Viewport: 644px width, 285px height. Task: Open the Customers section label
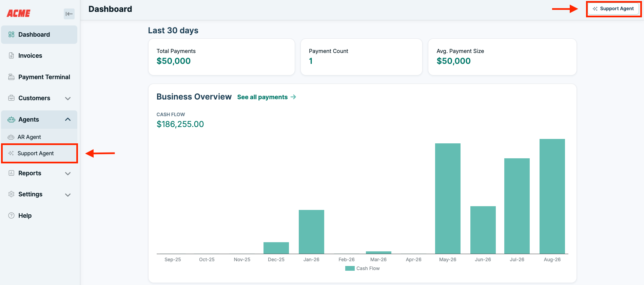click(34, 98)
